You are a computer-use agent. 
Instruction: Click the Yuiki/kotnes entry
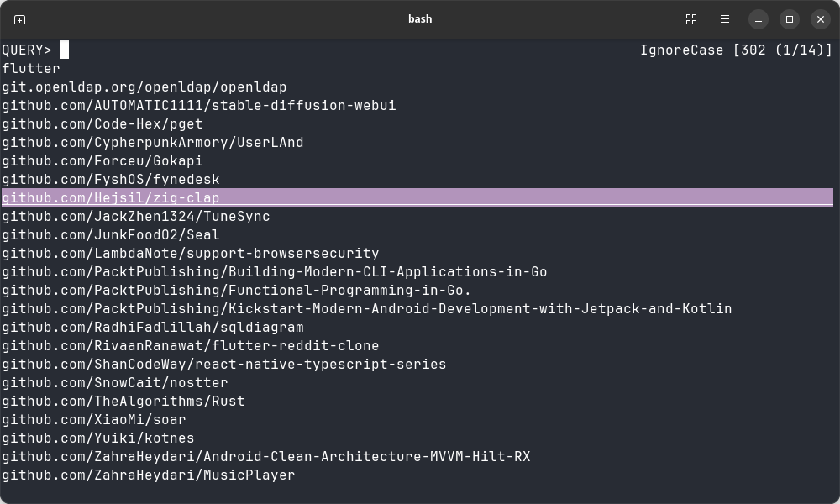pyautogui.click(x=97, y=438)
